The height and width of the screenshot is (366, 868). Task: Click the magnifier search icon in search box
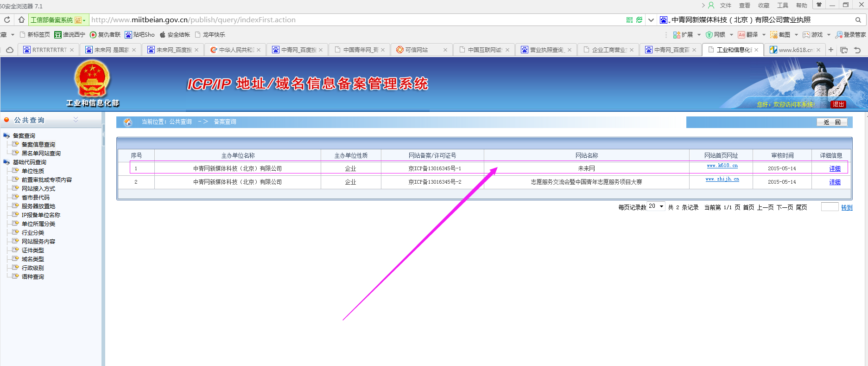click(x=858, y=20)
